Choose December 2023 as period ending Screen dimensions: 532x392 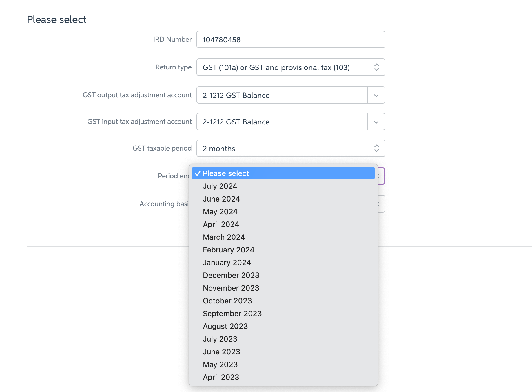coord(231,275)
